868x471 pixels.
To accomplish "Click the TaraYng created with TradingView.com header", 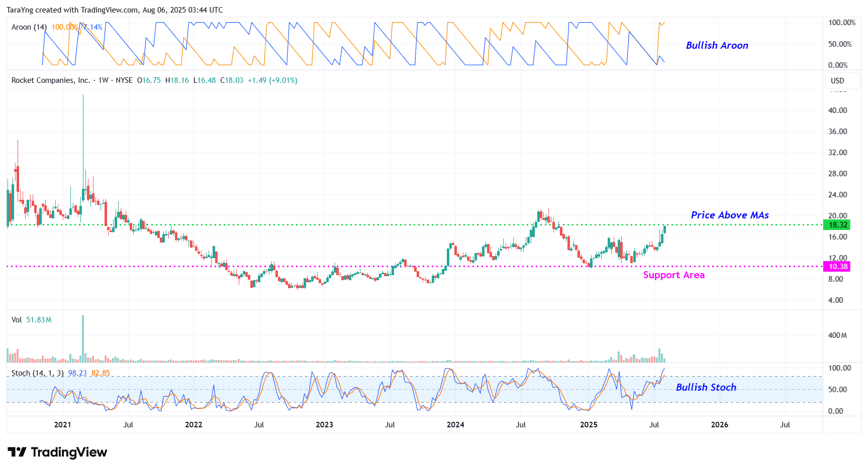I will tap(115, 10).
